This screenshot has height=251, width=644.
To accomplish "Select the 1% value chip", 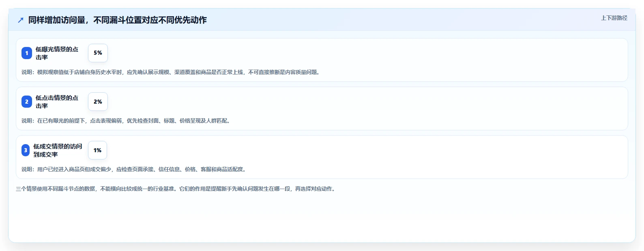I will click(x=97, y=150).
